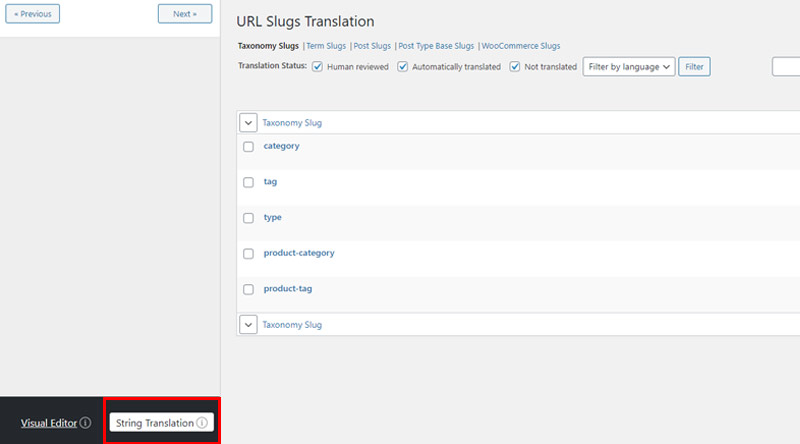Collapse the top Taxonomy Slug chevron
This screenshot has height=444, width=800.
point(248,122)
